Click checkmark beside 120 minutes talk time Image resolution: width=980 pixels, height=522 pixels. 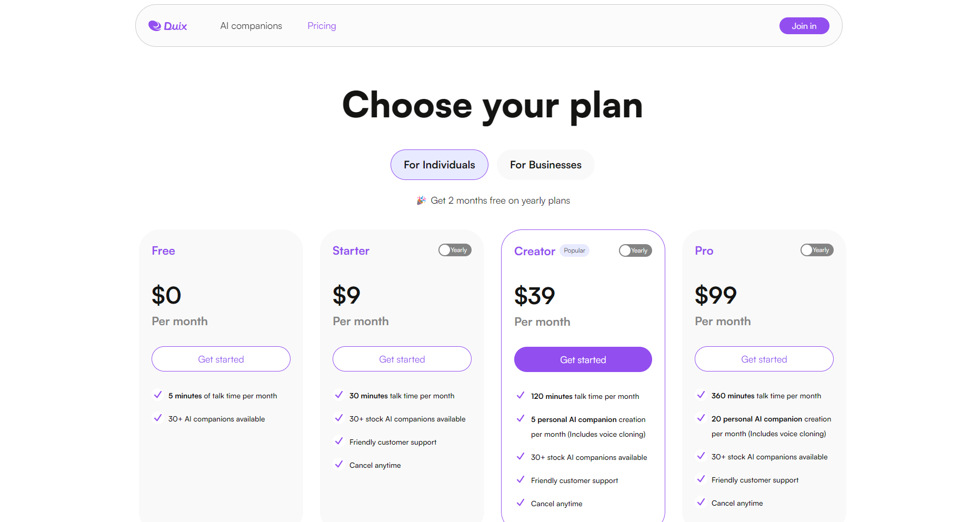[x=520, y=395]
